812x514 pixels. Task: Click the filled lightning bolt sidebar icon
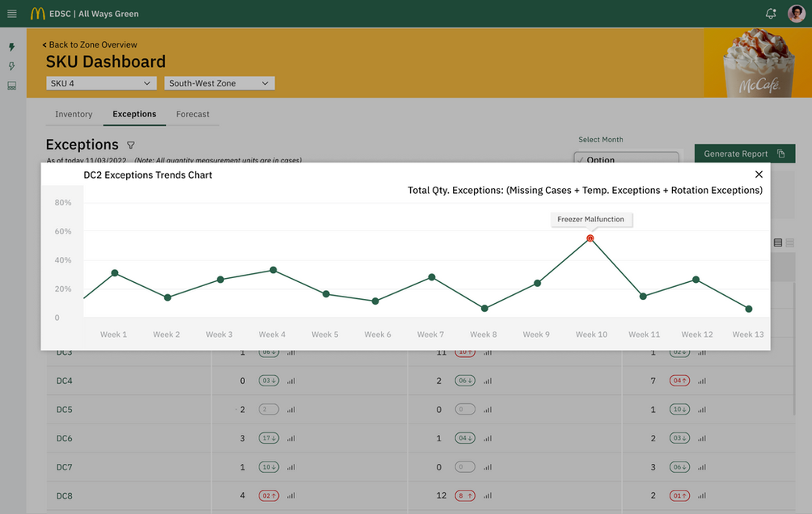tap(11, 48)
